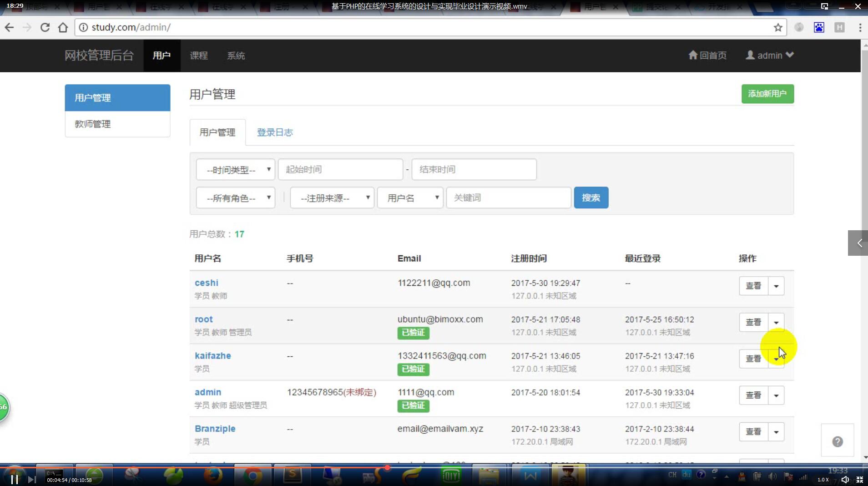The image size is (868, 486).
Task: Seek the video progress bar red handle
Action: point(387,467)
